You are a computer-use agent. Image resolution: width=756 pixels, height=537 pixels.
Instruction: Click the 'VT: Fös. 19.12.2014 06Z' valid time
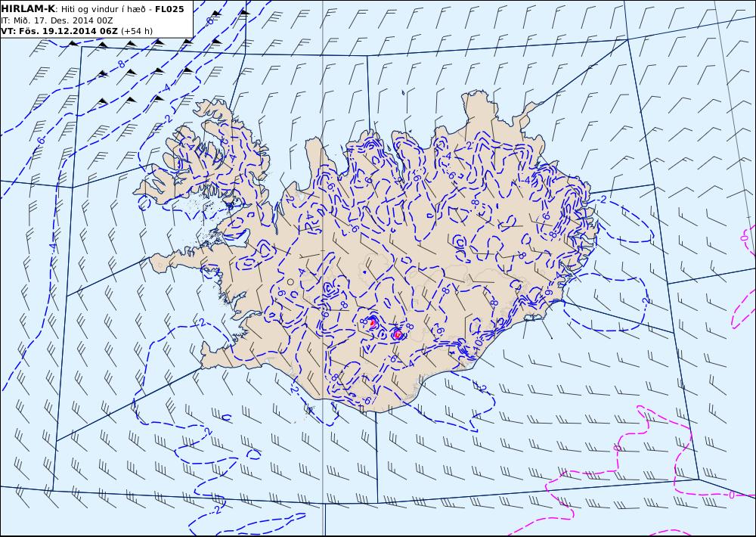(x=59, y=31)
